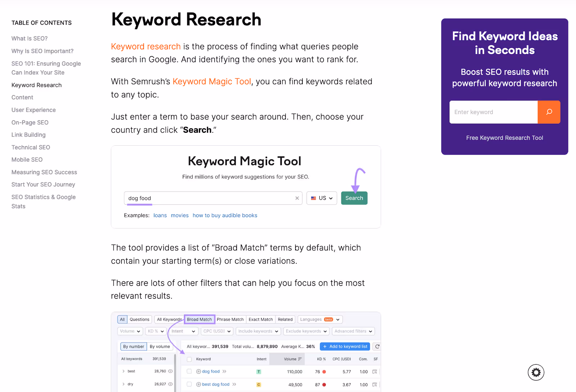Check the best dog food row checkbox
The width and height of the screenshot is (576, 392).
(x=189, y=384)
